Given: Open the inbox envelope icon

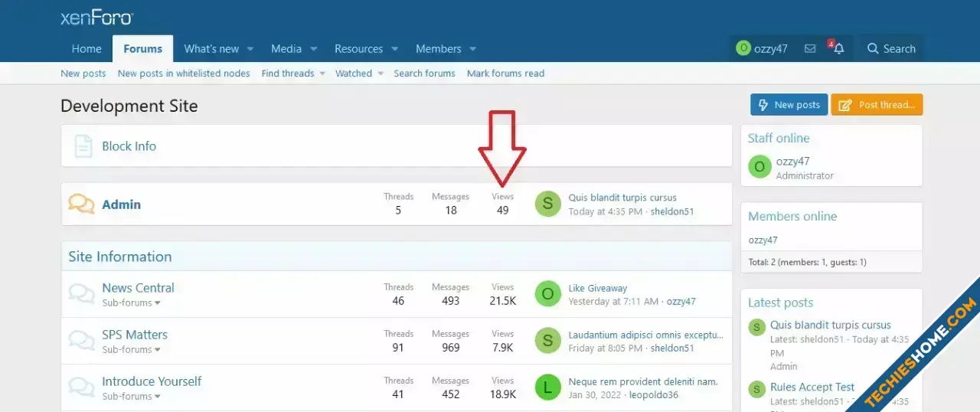Looking at the screenshot, I should tap(810, 48).
